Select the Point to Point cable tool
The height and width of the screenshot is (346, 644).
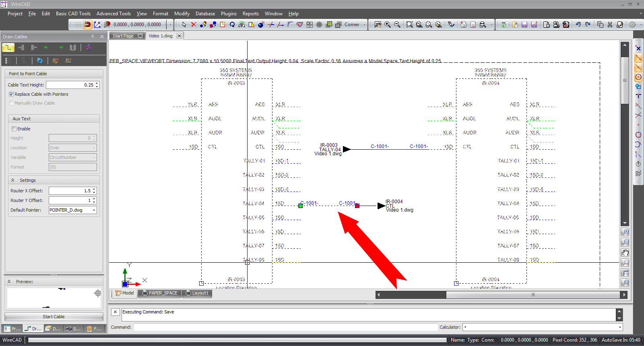(8, 47)
